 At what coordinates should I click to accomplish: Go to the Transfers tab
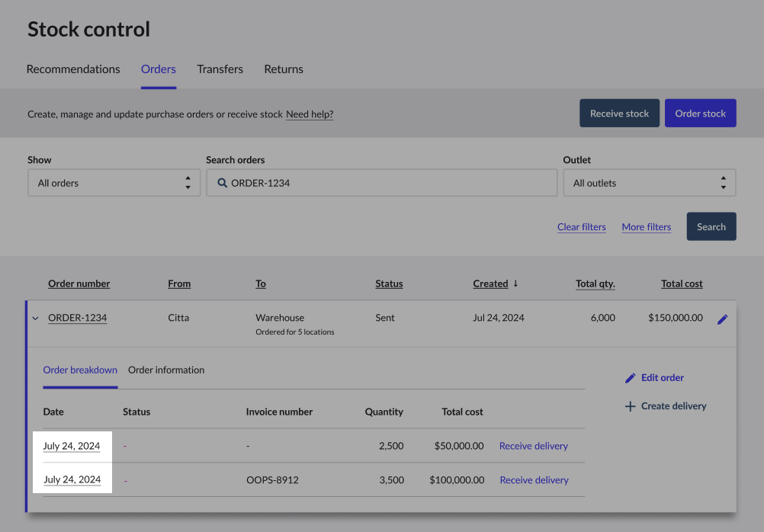pos(220,69)
